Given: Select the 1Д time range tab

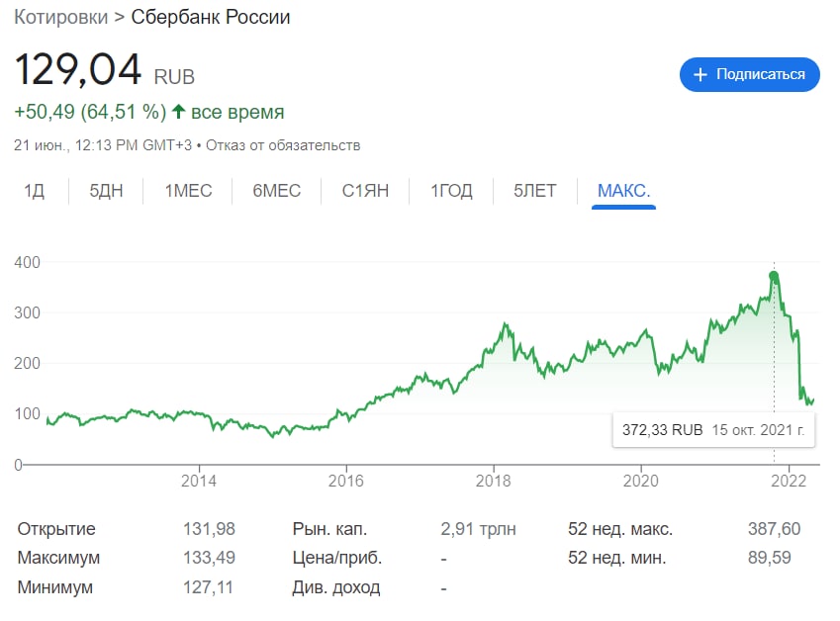Looking at the screenshot, I should (x=35, y=191).
